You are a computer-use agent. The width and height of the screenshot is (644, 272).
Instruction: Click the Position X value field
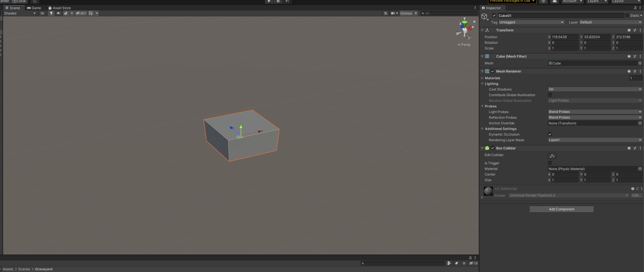point(564,37)
